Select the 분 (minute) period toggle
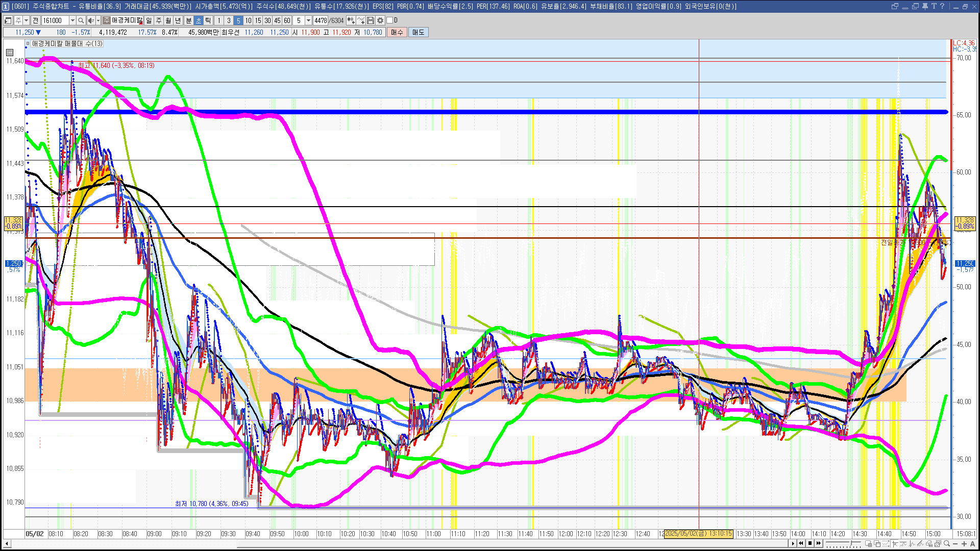The height and width of the screenshot is (551, 980). coord(188,20)
